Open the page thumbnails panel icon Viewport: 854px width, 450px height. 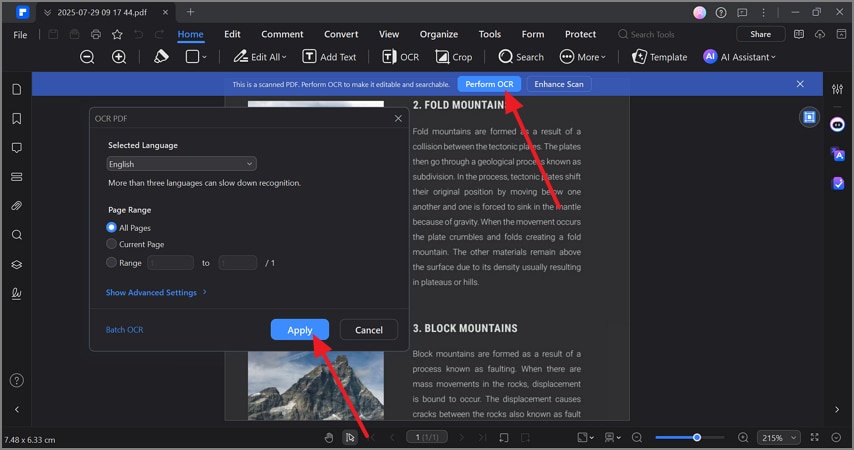(x=17, y=89)
